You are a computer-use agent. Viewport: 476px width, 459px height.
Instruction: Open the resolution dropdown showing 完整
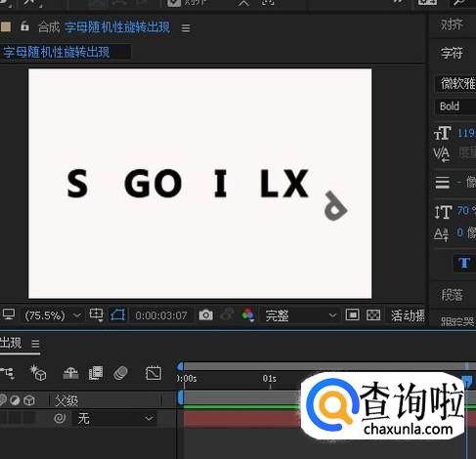coord(300,315)
